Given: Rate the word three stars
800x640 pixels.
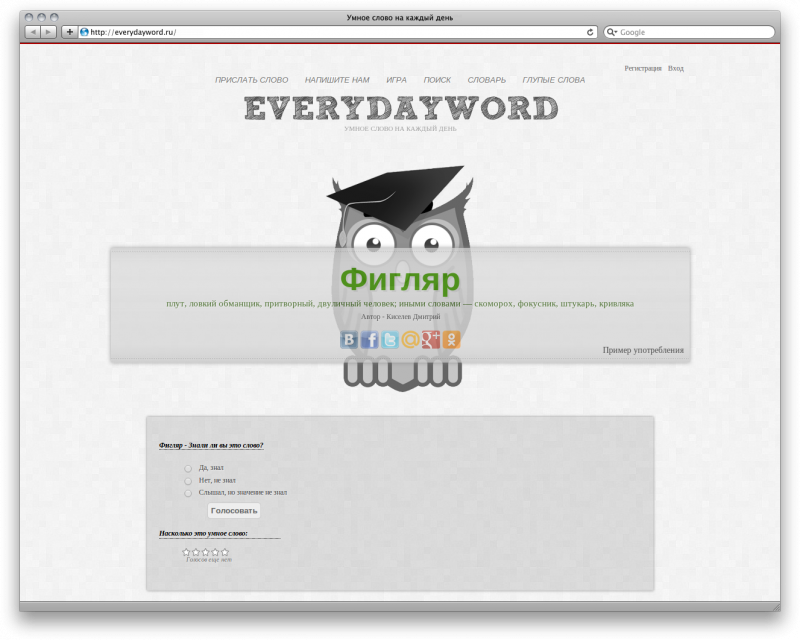Looking at the screenshot, I should (x=206, y=552).
